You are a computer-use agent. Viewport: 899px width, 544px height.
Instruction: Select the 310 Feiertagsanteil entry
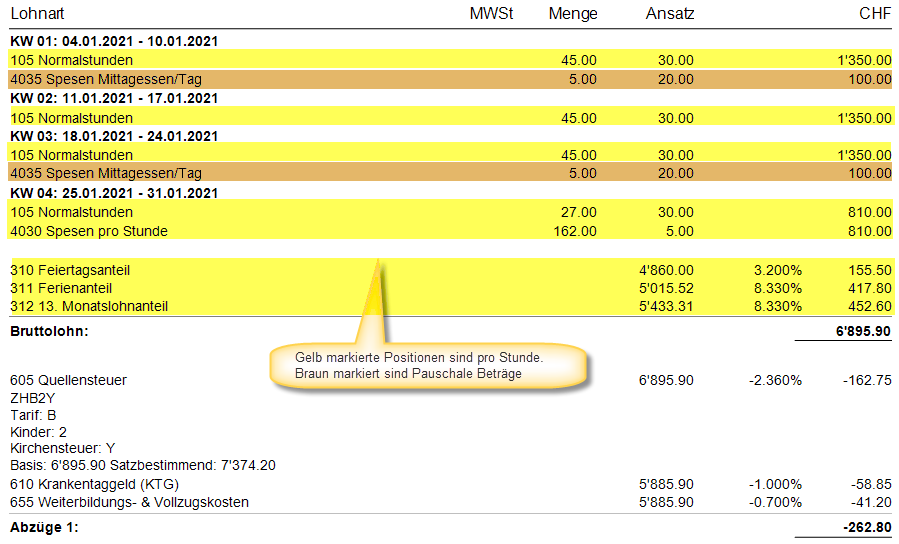click(x=70, y=270)
